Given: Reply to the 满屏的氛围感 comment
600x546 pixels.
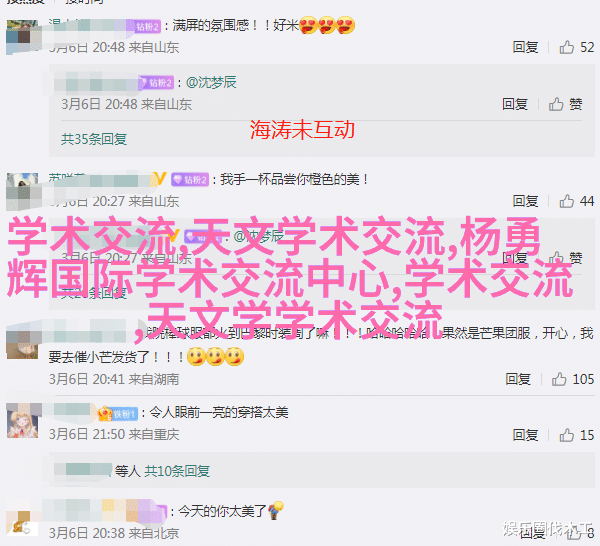Looking at the screenshot, I should 525,47.
